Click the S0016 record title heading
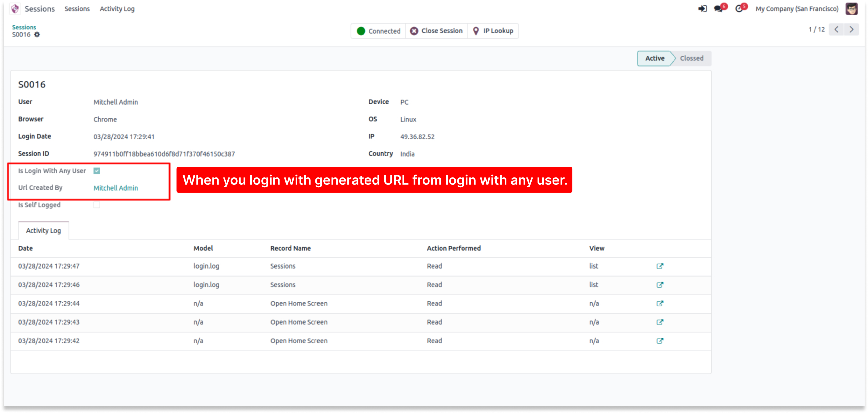The image size is (868, 413). [32, 85]
